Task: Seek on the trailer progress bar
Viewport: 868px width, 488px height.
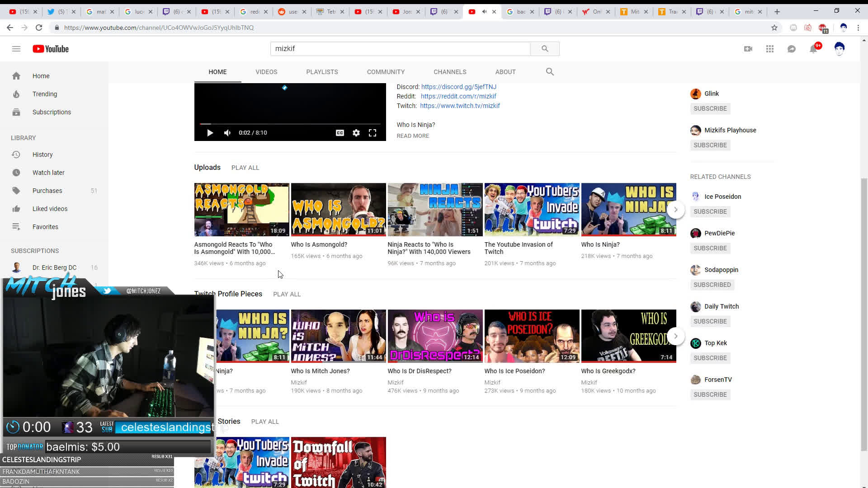Action: tap(290, 124)
